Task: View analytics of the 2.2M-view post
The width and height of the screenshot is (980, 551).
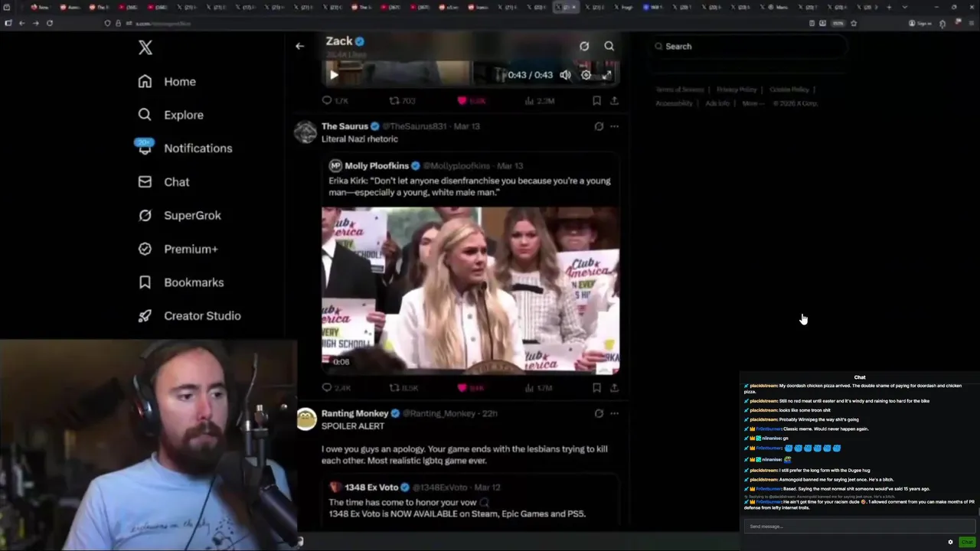Action: (540, 101)
